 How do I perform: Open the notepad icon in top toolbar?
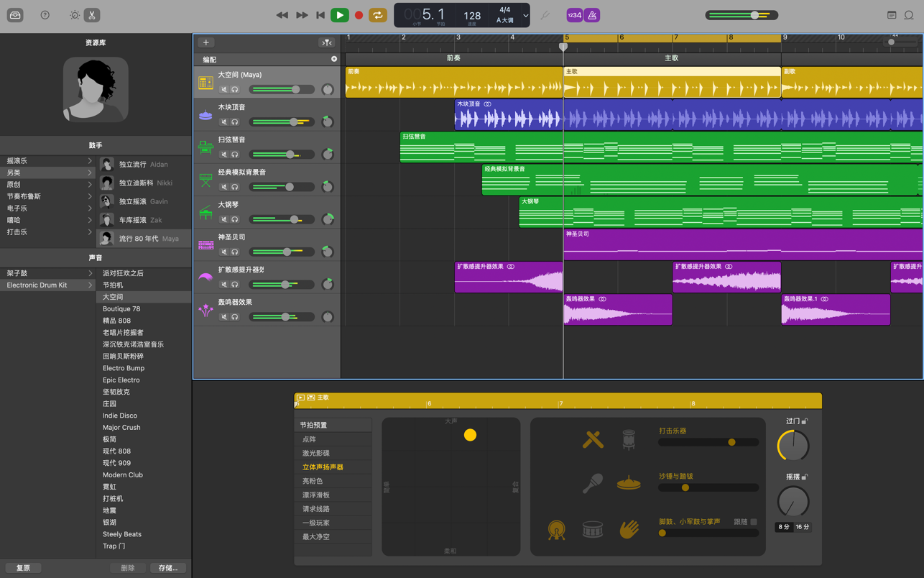pos(892,15)
